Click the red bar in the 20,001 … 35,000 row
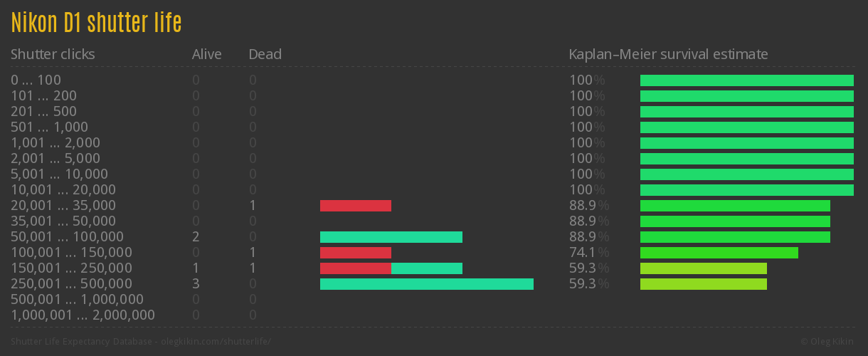 356,206
